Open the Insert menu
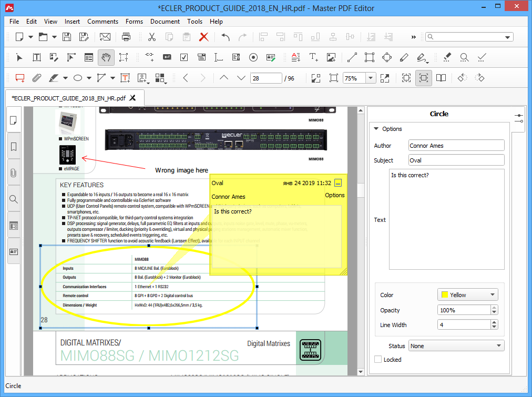The width and height of the screenshot is (532, 397). (x=72, y=22)
